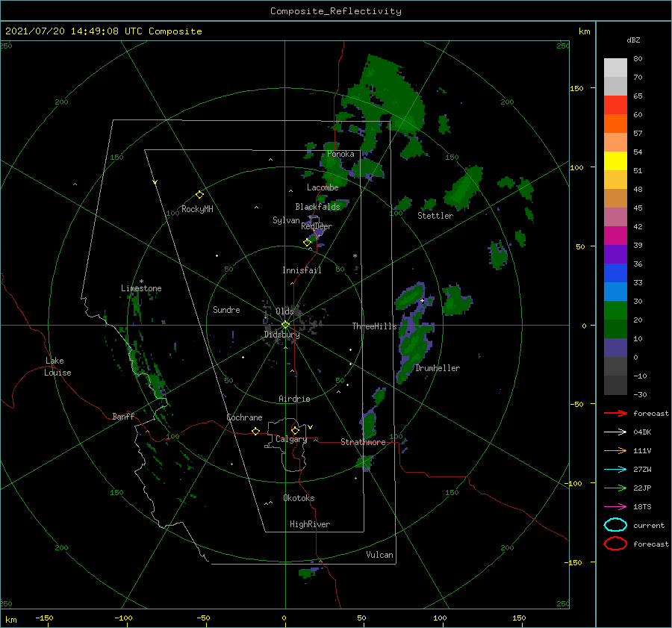Click the ThreeHills town label
This screenshot has width=672, height=628.
tap(374, 326)
